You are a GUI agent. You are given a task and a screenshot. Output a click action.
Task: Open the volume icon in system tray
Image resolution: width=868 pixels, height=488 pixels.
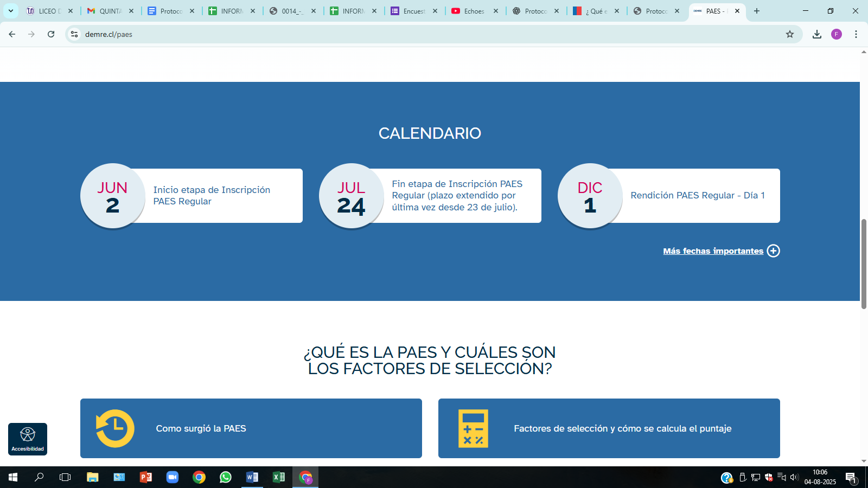[794, 477]
